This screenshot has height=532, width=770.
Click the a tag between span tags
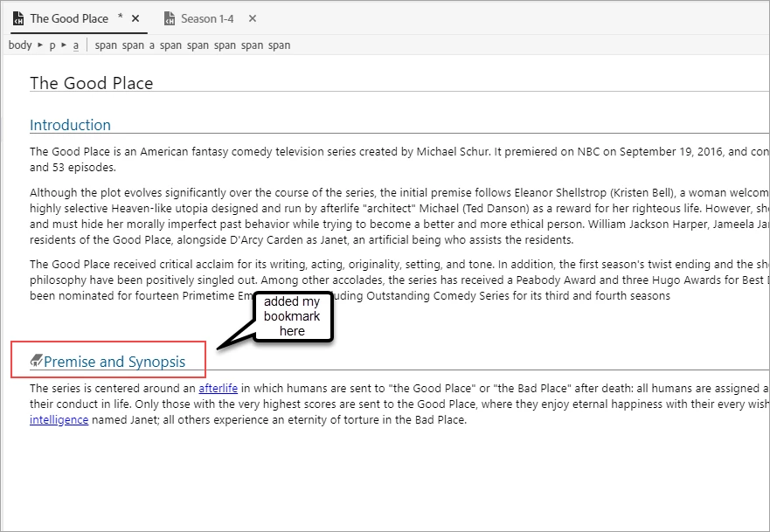[x=152, y=45]
